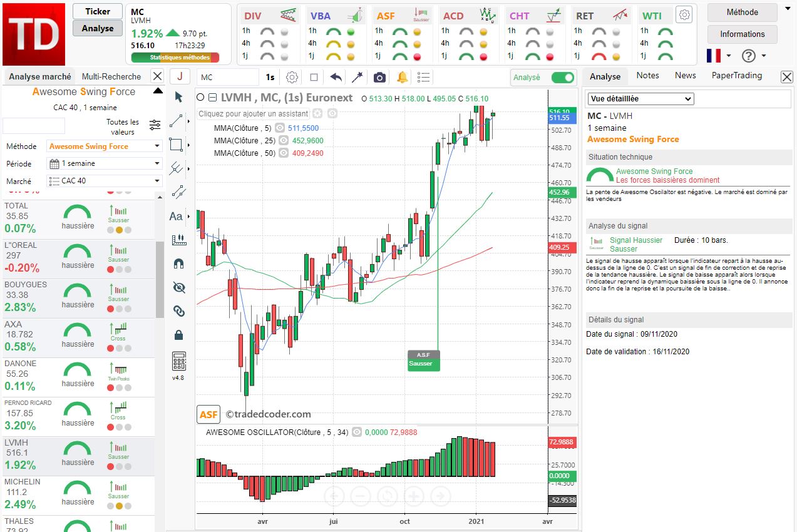
Task: Open the crossed lines drawing tool
Action: point(177,168)
